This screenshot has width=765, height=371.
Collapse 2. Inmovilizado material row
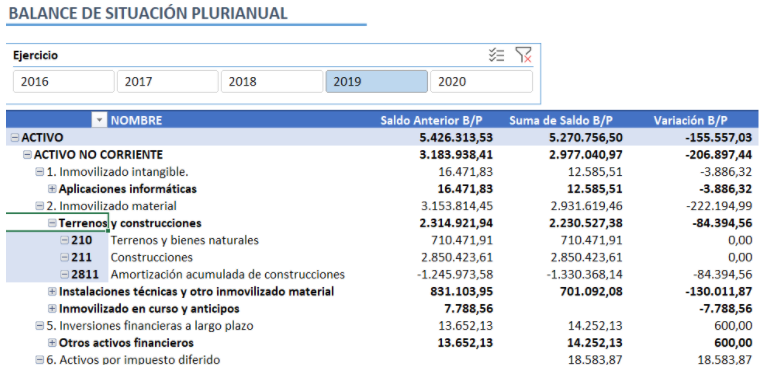click(x=40, y=206)
